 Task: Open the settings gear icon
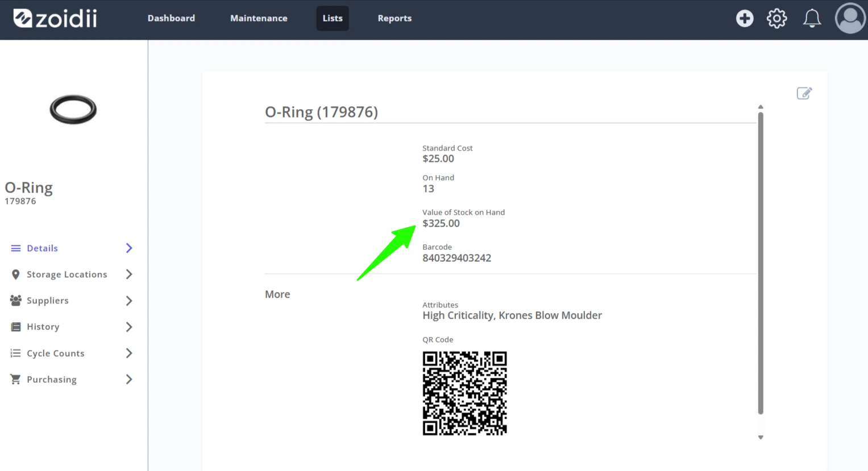776,18
